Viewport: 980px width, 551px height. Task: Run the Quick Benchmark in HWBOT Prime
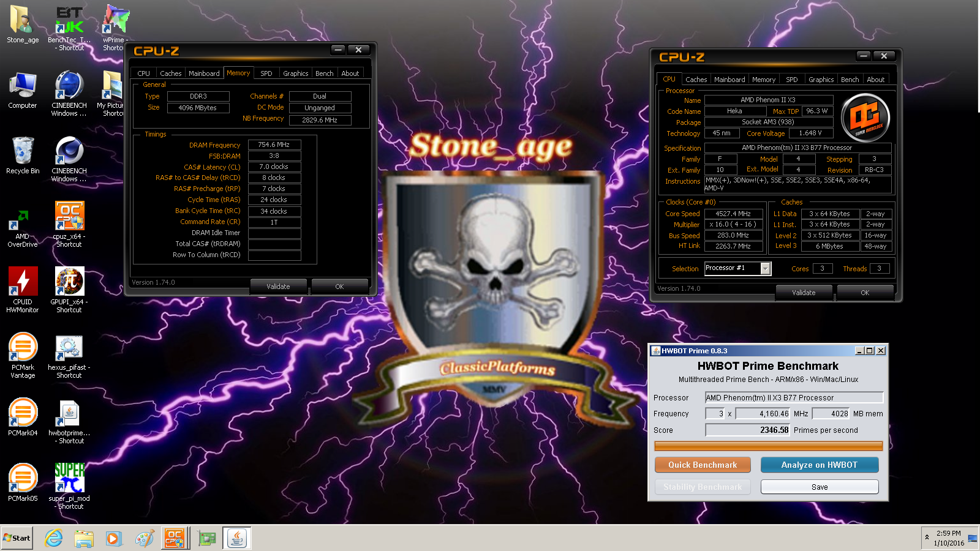pyautogui.click(x=703, y=465)
